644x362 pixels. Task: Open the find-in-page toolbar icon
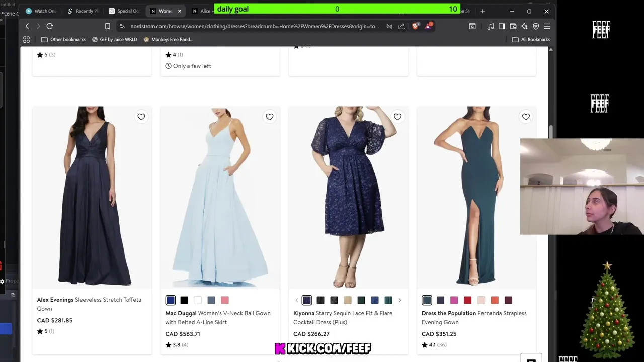[472, 26]
